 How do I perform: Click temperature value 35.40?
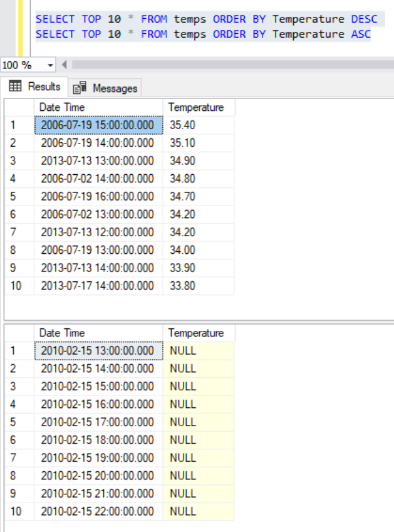tap(199, 125)
